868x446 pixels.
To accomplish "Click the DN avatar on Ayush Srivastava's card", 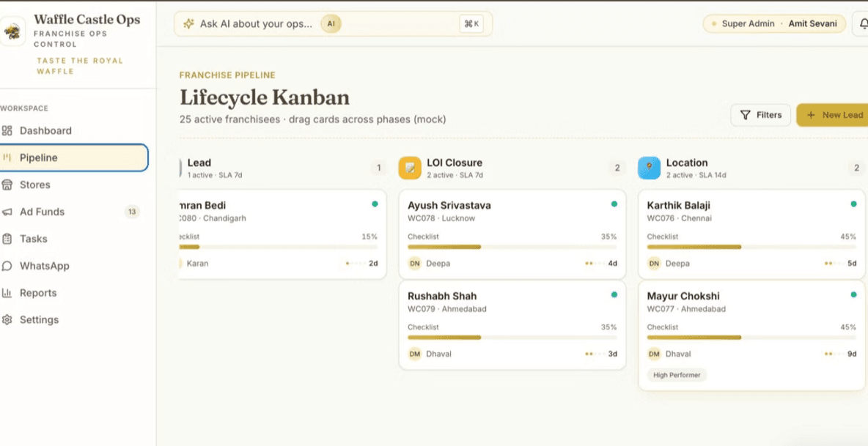I will (415, 264).
